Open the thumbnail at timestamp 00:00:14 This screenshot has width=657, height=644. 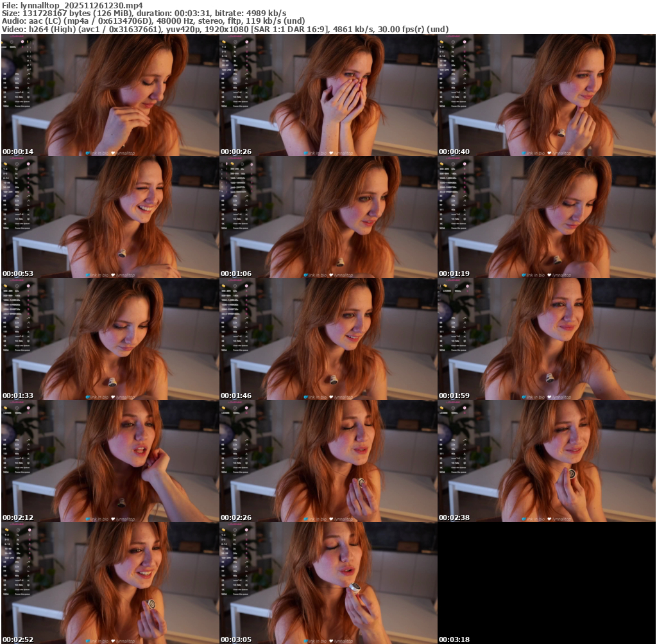[x=110, y=95]
